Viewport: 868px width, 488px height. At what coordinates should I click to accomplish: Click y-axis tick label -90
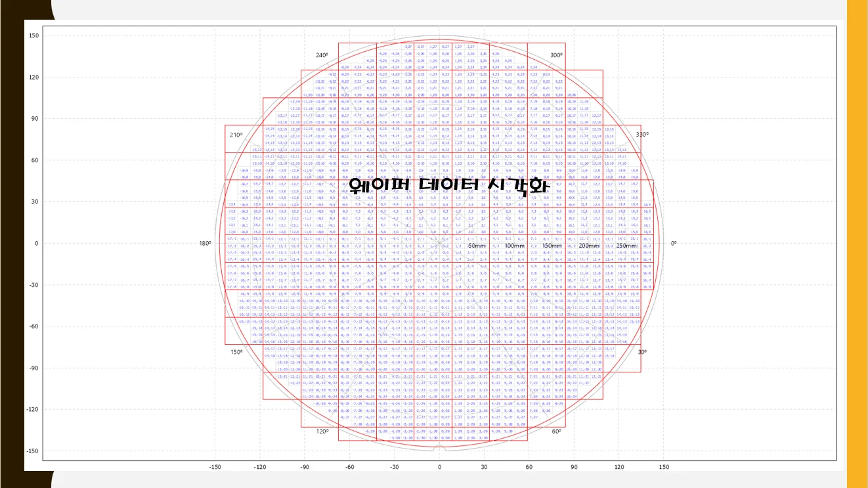tap(35, 368)
